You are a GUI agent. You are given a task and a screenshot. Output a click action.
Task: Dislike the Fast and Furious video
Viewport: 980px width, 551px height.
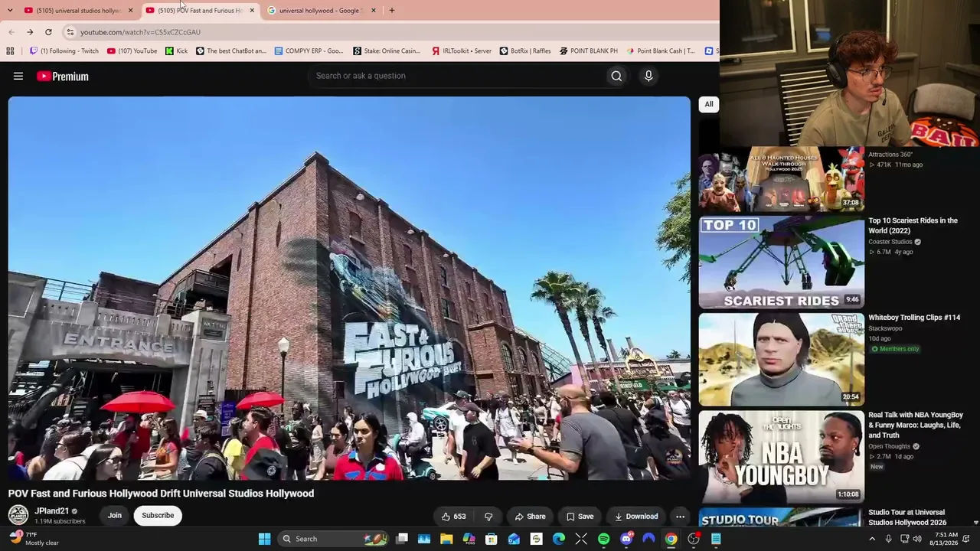488,517
